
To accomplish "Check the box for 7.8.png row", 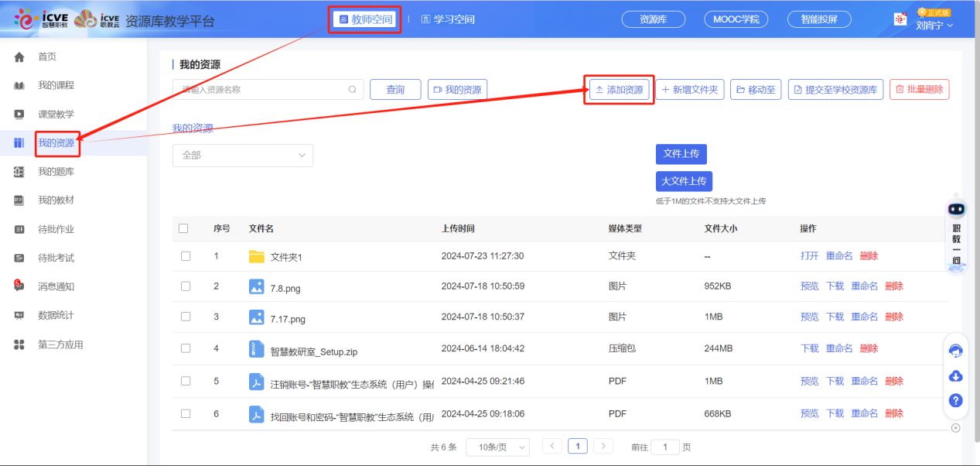I will (186, 286).
